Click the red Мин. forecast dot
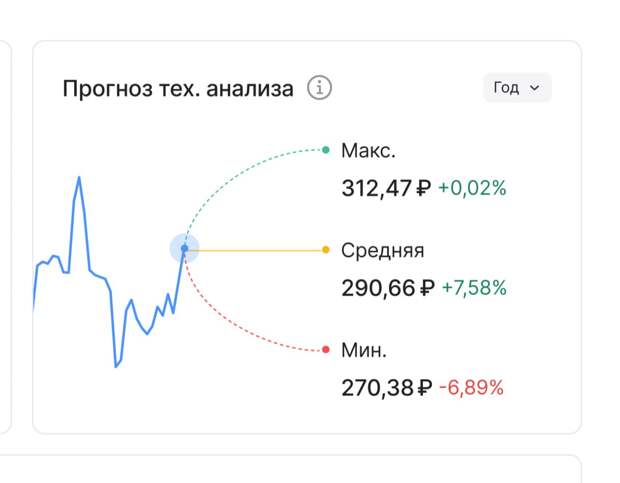 (326, 349)
